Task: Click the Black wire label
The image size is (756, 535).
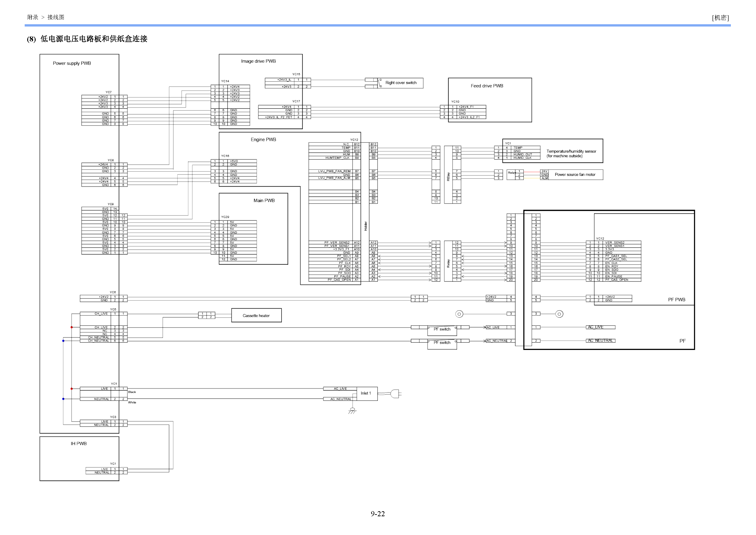Action: pyautogui.click(x=132, y=392)
